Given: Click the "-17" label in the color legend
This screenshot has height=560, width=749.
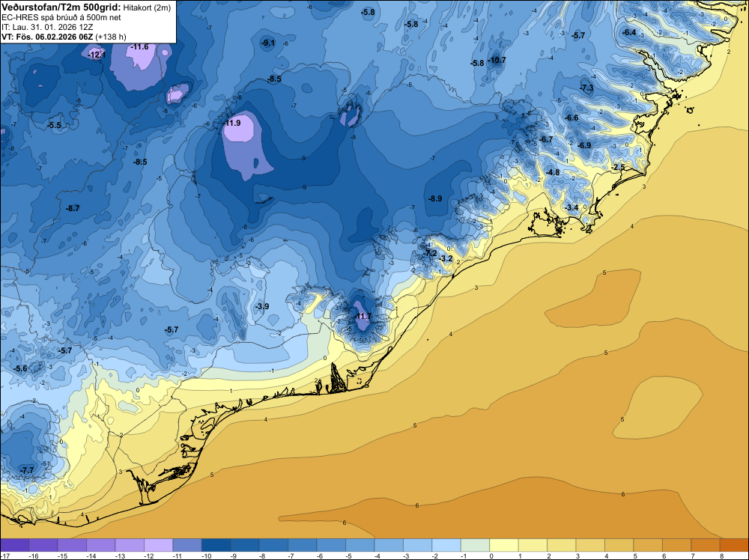Looking at the screenshot, I should (x=4, y=556).
